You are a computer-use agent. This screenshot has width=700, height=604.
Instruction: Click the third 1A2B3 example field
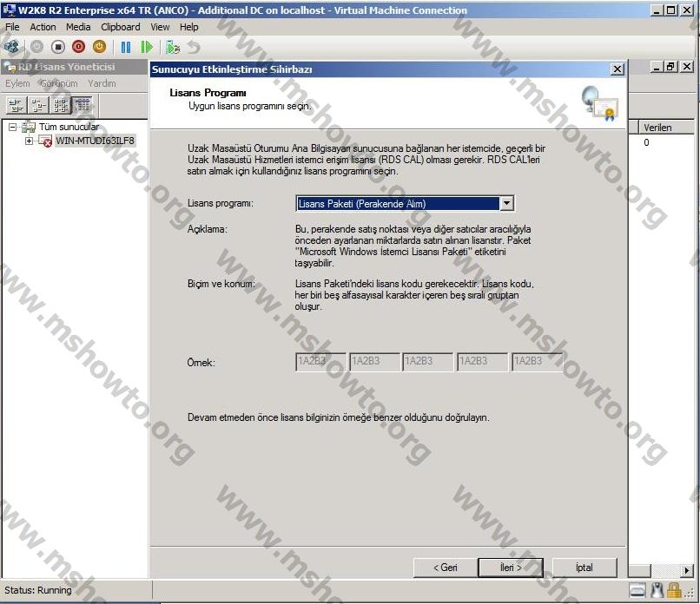pos(428,362)
